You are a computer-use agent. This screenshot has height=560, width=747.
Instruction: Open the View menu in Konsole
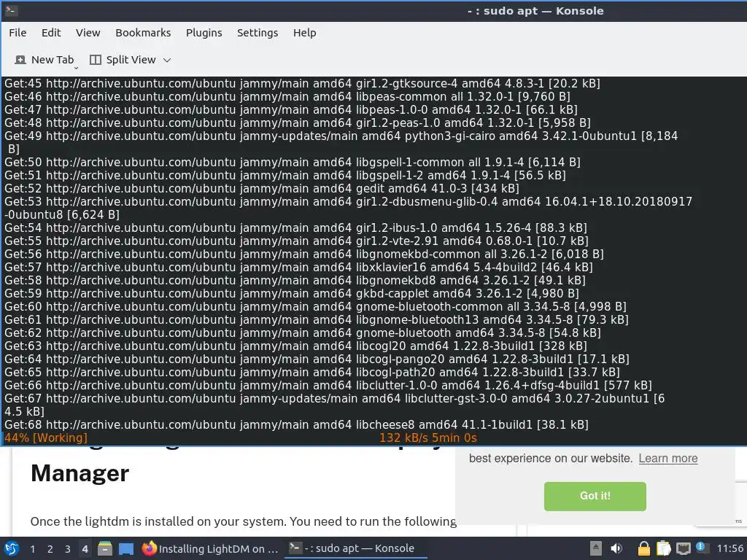[x=88, y=33]
